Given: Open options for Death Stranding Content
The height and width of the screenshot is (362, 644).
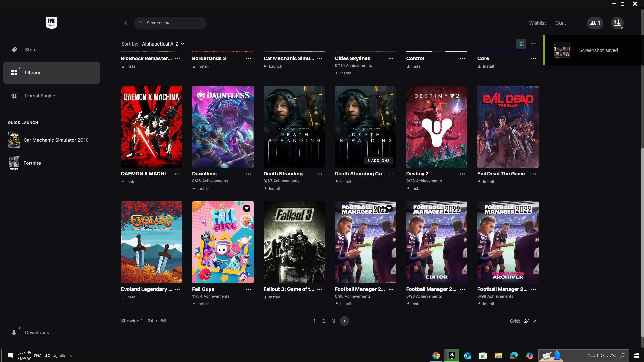Looking at the screenshot, I should coord(391,174).
